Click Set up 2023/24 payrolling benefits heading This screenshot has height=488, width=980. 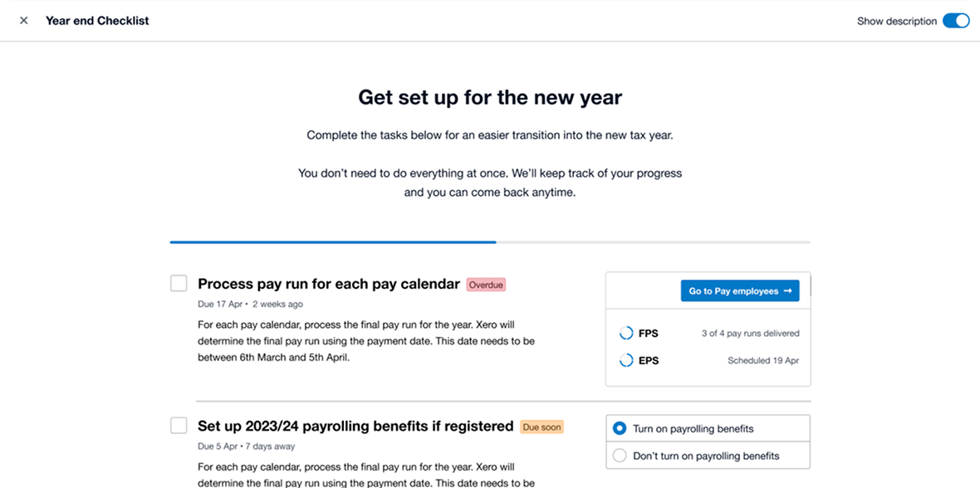click(355, 427)
